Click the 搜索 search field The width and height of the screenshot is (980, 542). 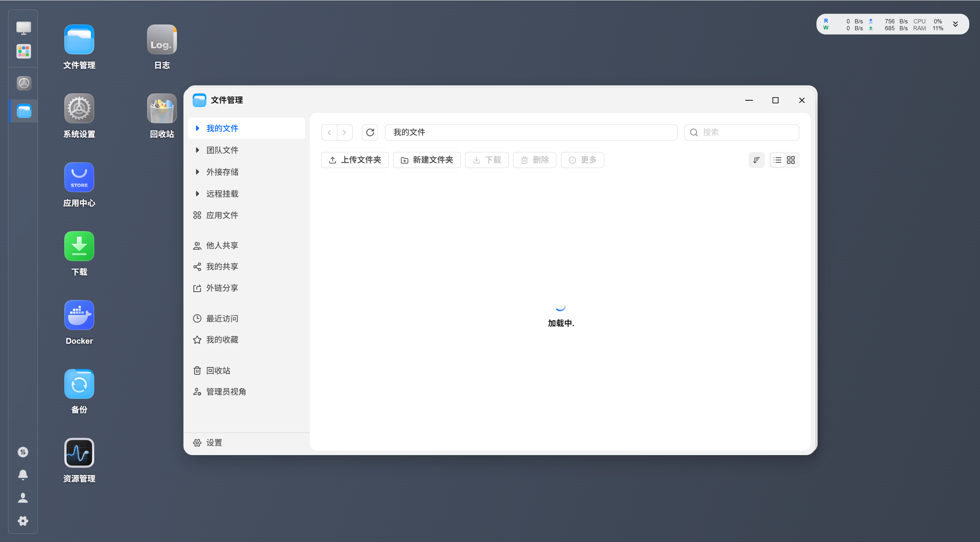(742, 132)
